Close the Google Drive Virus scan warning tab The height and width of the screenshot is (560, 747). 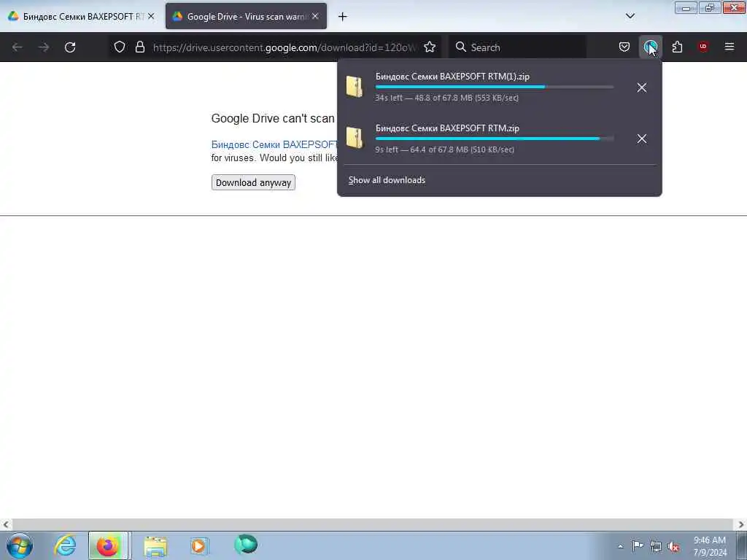click(315, 16)
